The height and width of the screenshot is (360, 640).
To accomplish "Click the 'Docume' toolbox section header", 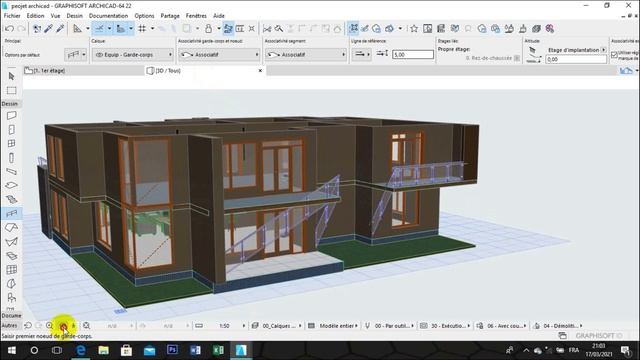I will (11, 316).
